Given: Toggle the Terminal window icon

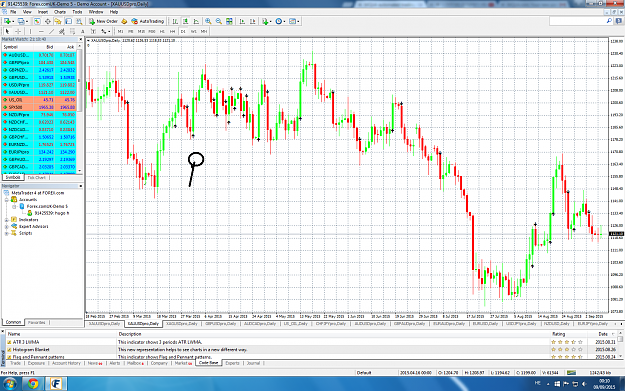Looking at the screenshot, I should click(x=69, y=21).
